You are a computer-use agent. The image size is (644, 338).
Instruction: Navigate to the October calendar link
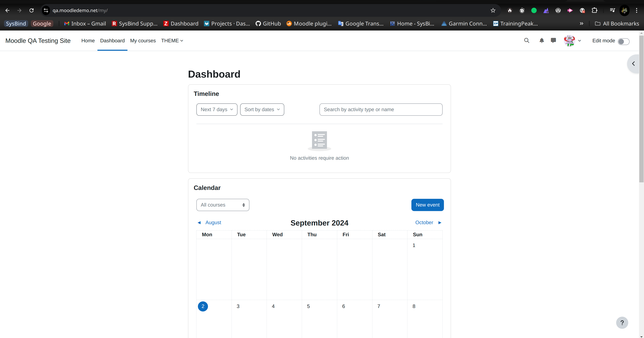424,222
